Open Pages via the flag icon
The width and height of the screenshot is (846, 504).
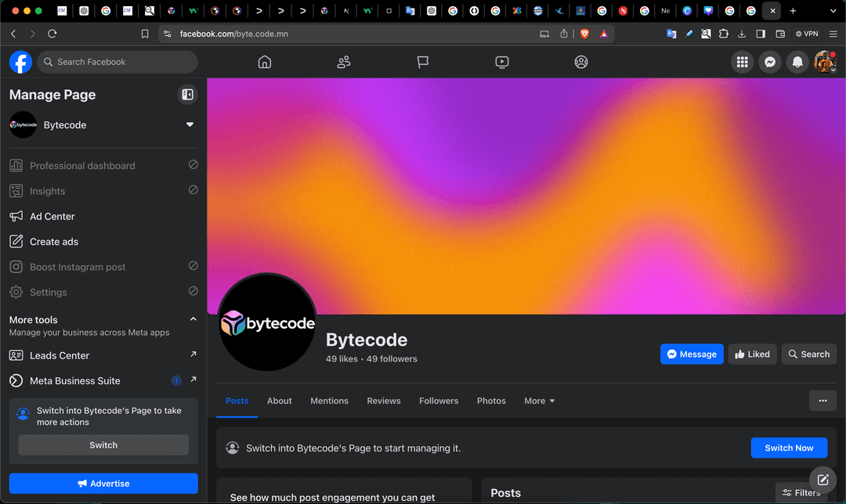coord(423,62)
